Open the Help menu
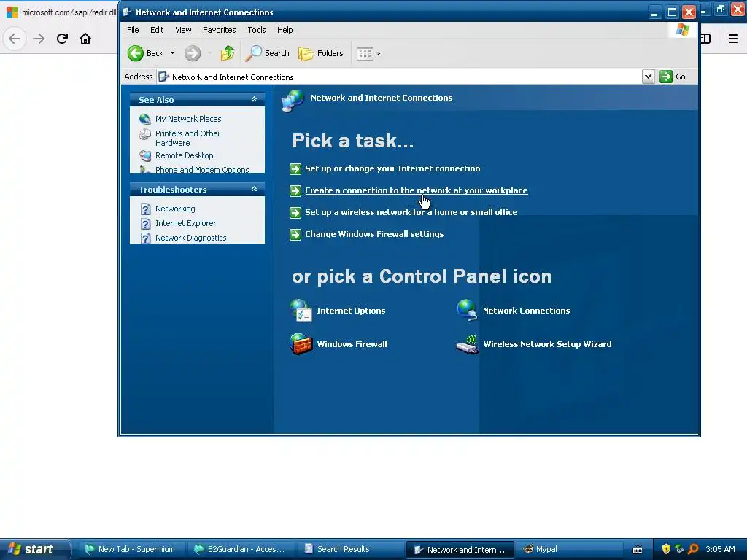The width and height of the screenshot is (747, 560). pos(285,30)
